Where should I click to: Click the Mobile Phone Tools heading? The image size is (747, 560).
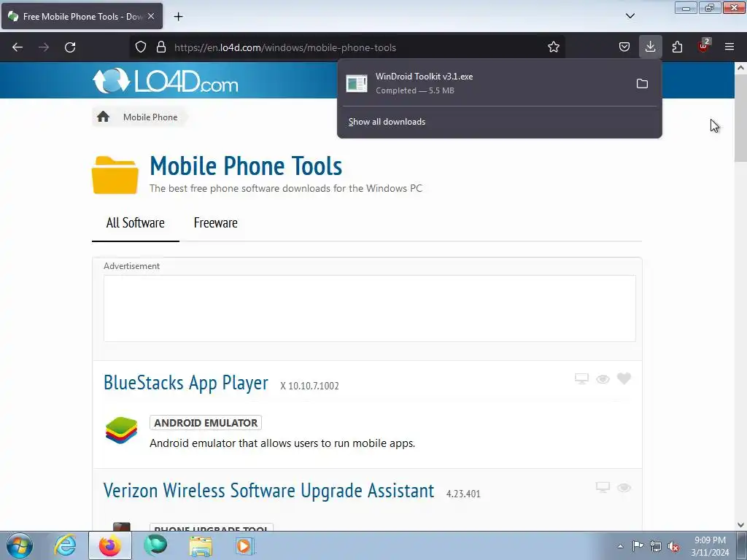click(246, 166)
